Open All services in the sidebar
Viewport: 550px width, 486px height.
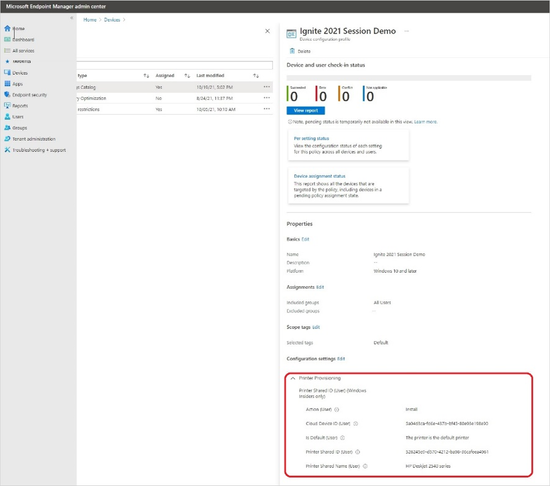click(x=19, y=51)
